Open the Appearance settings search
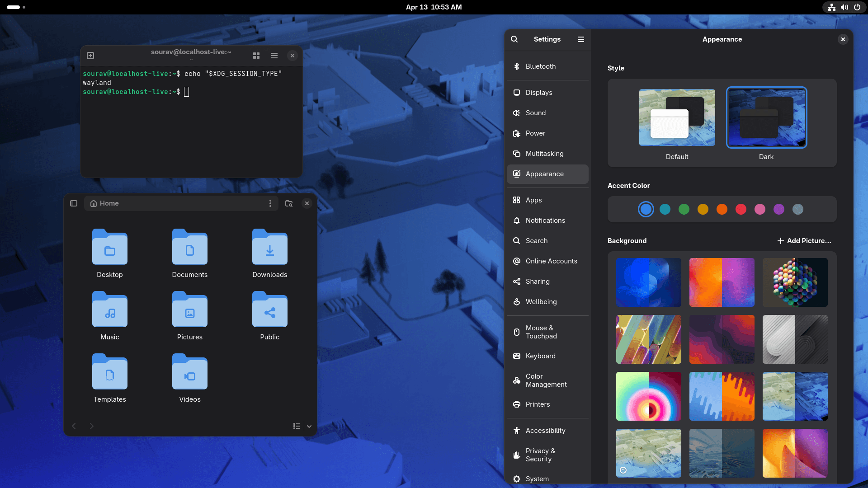868x488 pixels. [514, 39]
